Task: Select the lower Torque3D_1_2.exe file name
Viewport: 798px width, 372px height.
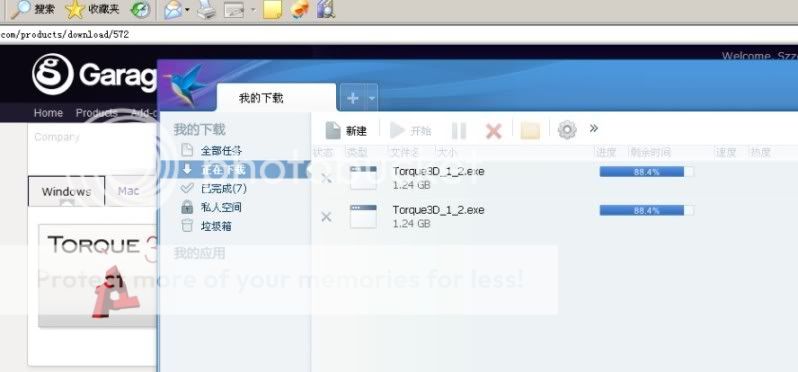Action: tap(438, 210)
